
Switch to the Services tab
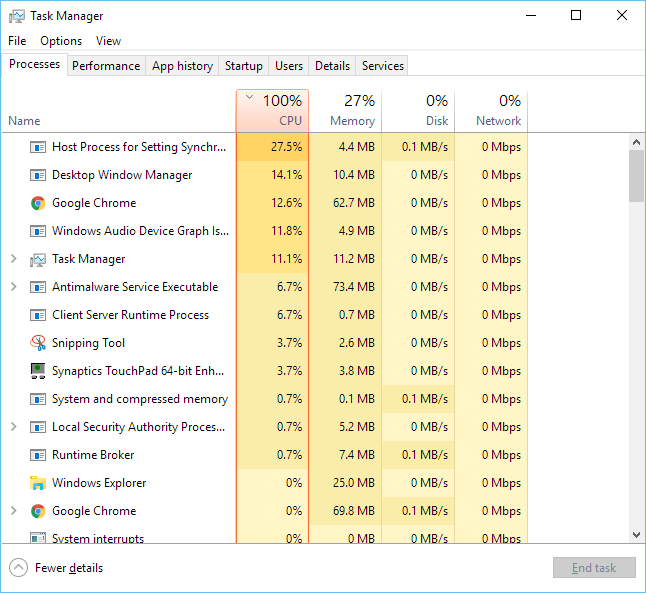pos(382,66)
